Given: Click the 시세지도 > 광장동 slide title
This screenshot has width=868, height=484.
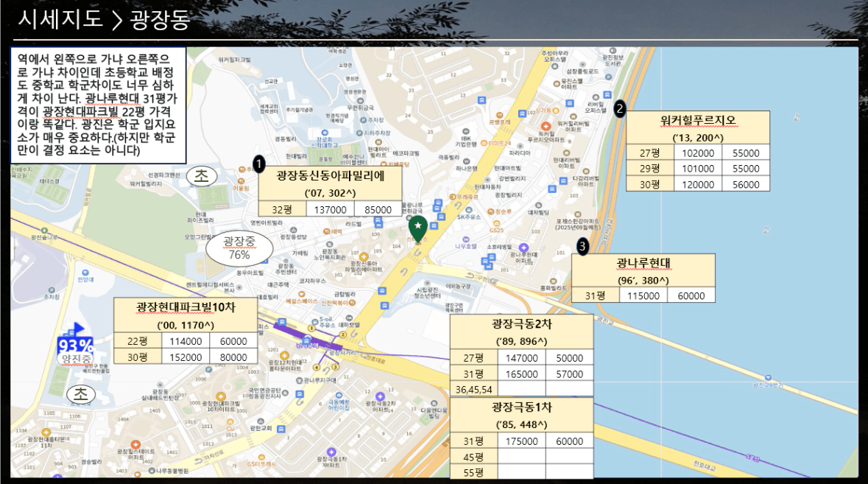Looking at the screenshot, I should [104, 19].
